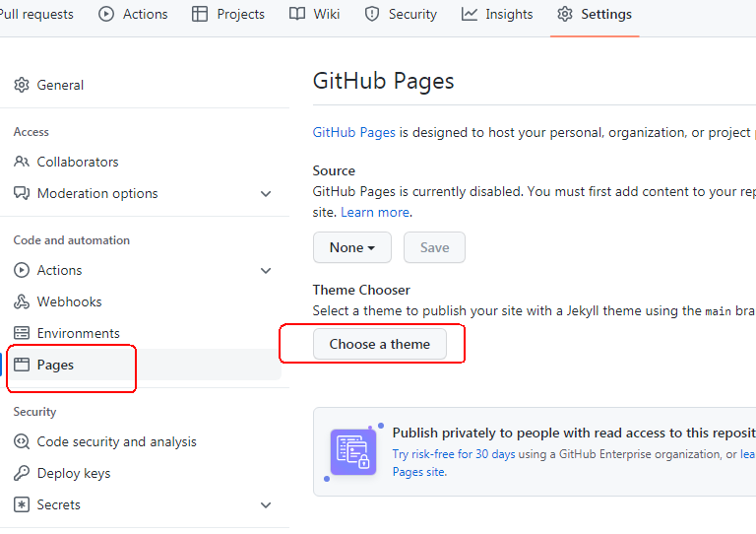Open the Actions repository tab
This screenshot has height=534, width=756.
point(133,15)
